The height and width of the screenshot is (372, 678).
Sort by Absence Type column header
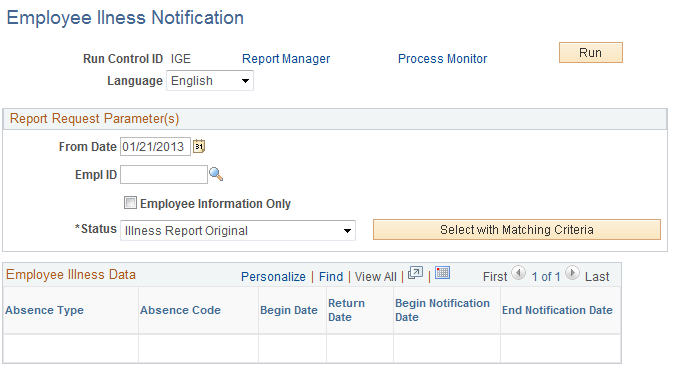[x=45, y=310]
